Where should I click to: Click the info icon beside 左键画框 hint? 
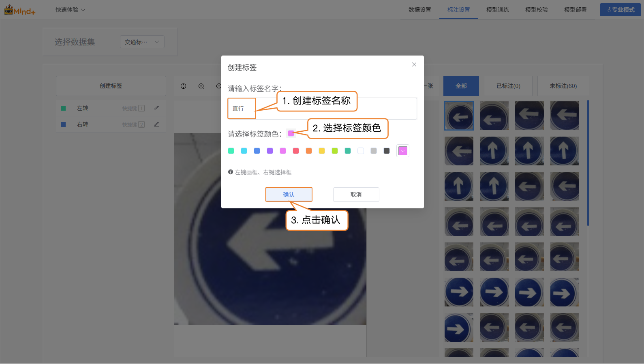tap(231, 172)
